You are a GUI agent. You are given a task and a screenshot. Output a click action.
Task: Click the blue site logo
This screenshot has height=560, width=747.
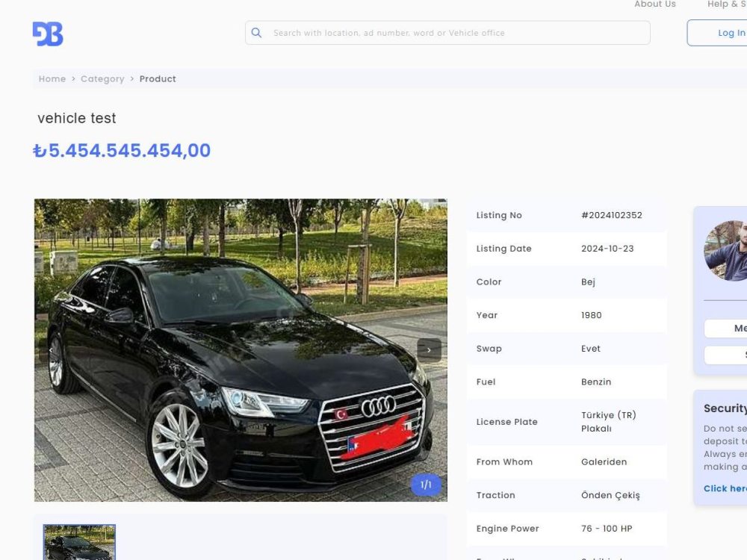(48, 34)
